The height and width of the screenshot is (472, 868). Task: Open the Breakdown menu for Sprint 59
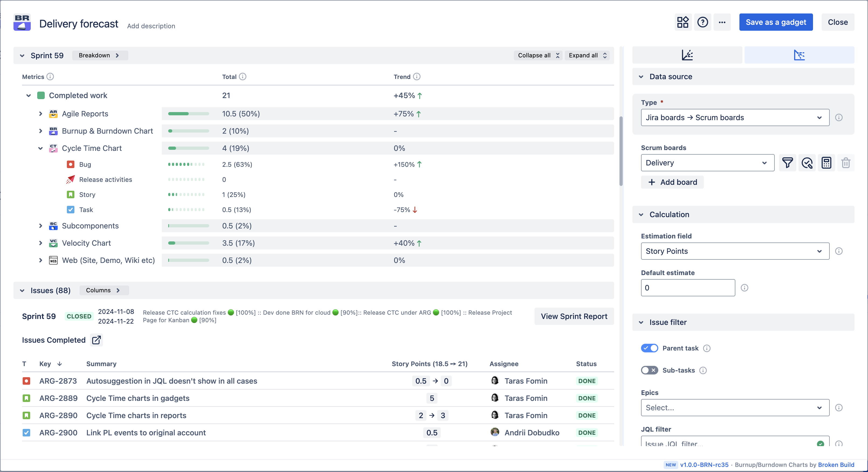click(x=99, y=55)
